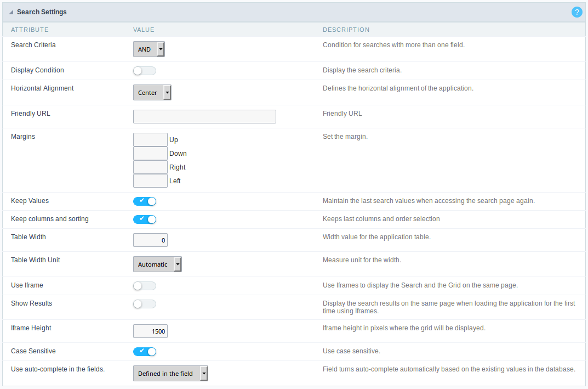
Task: Click the Down margin input box
Action: [150, 153]
